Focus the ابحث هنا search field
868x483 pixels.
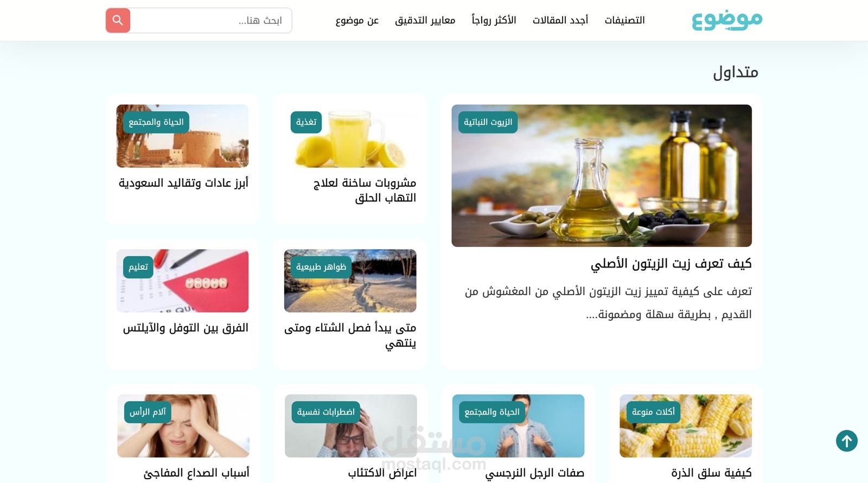click(211, 21)
